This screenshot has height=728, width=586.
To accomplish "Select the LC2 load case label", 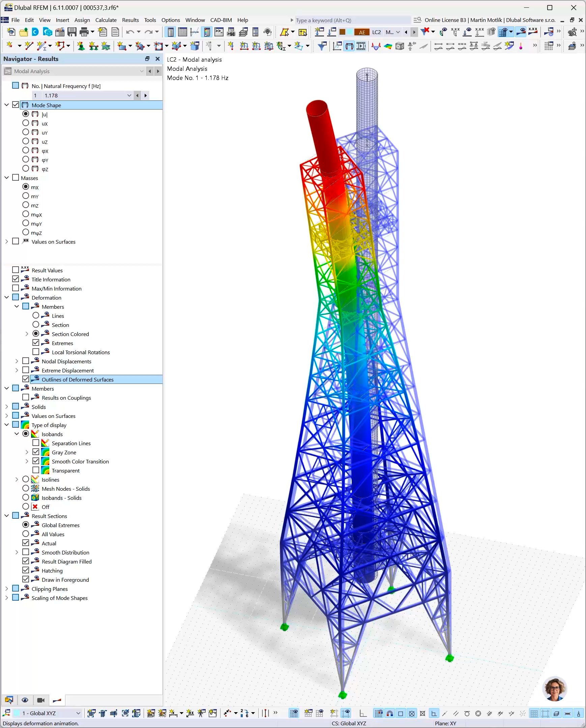I will click(x=376, y=32).
